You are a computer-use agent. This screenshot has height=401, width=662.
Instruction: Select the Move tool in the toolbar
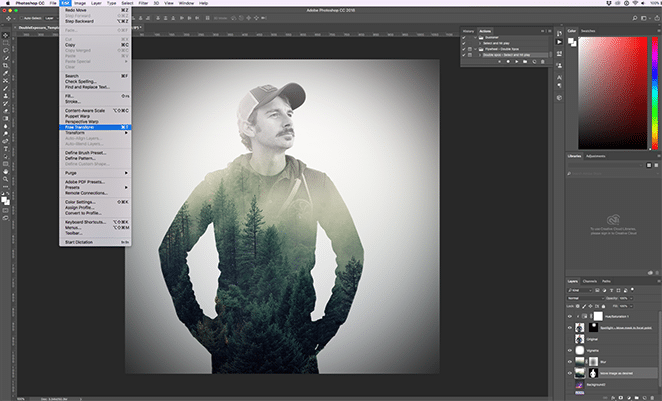point(5,35)
